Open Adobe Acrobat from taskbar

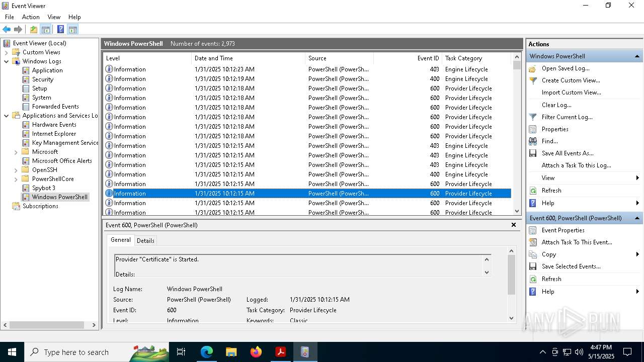pos(280,352)
